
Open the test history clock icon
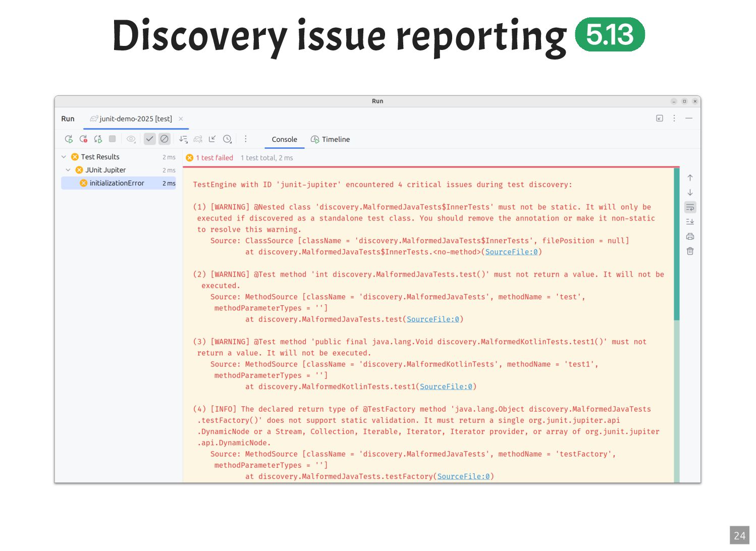(227, 139)
